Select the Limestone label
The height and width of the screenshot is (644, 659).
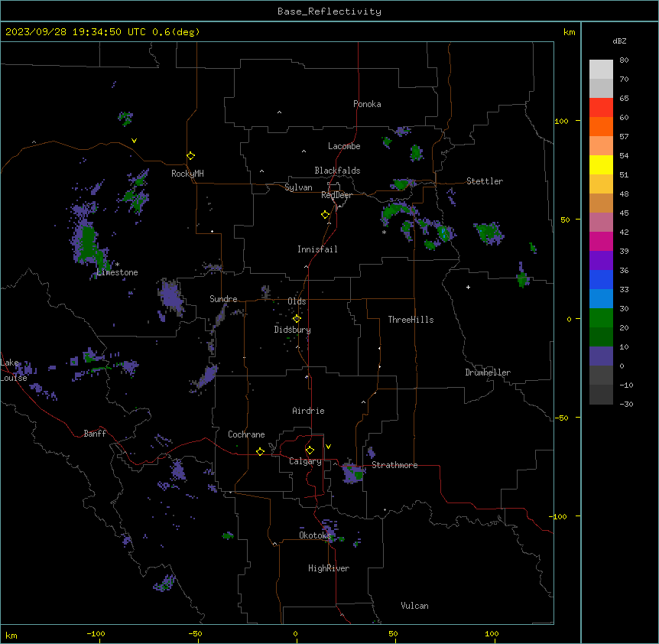point(117,272)
